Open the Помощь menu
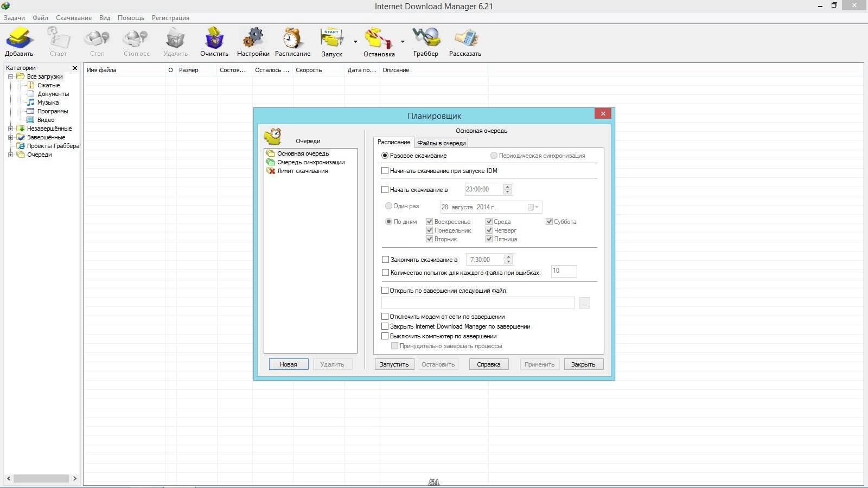868x488 pixels. [x=131, y=18]
